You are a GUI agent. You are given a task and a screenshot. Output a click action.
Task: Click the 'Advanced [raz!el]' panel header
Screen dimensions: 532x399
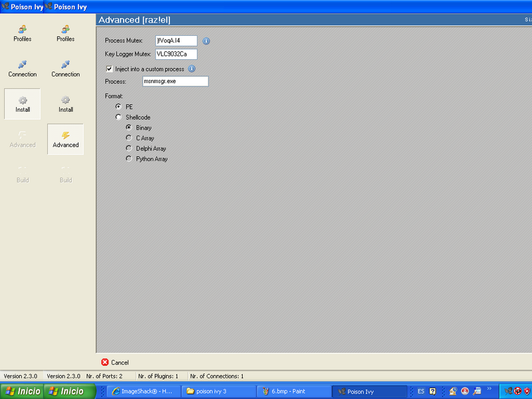click(134, 20)
